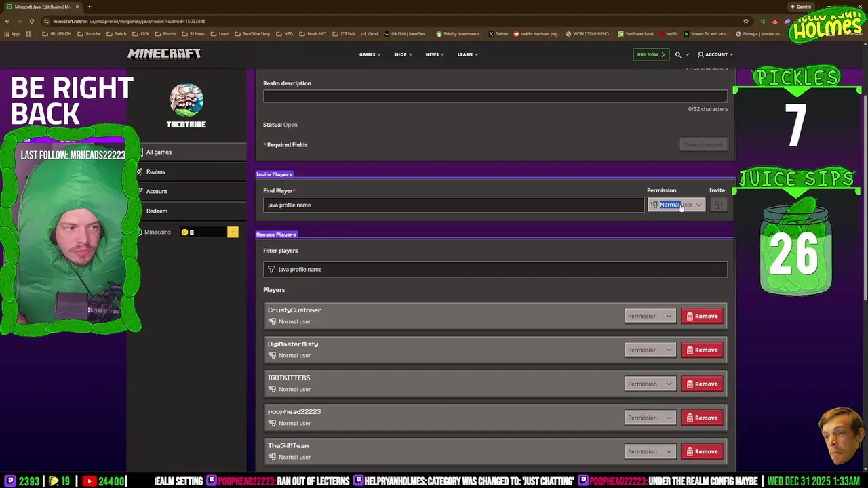Screen dimensions: 868x488
Task: Open the IRL HEALTH bookmark folder
Action: click(x=57, y=34)
